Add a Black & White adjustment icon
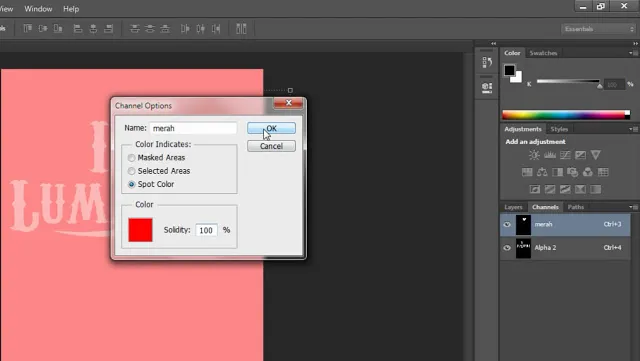640x361 pixels. click(x=557, y=172)
